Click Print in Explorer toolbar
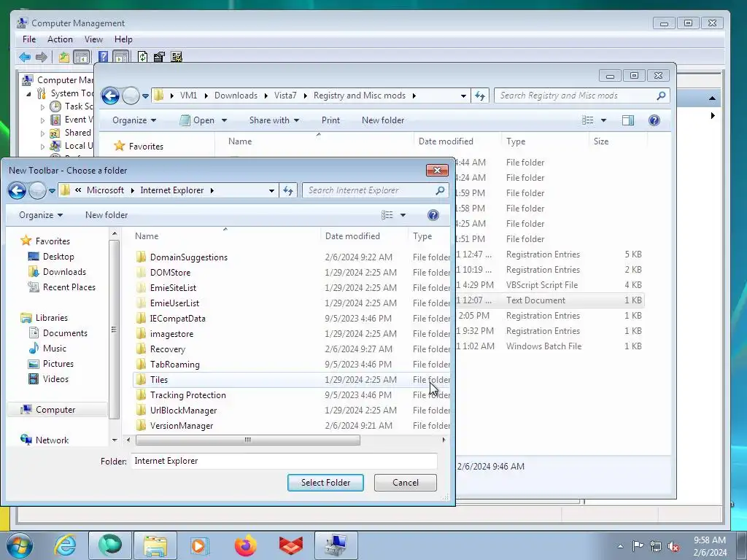Screen dimensions: 747x560 click(x=330, y=120)
